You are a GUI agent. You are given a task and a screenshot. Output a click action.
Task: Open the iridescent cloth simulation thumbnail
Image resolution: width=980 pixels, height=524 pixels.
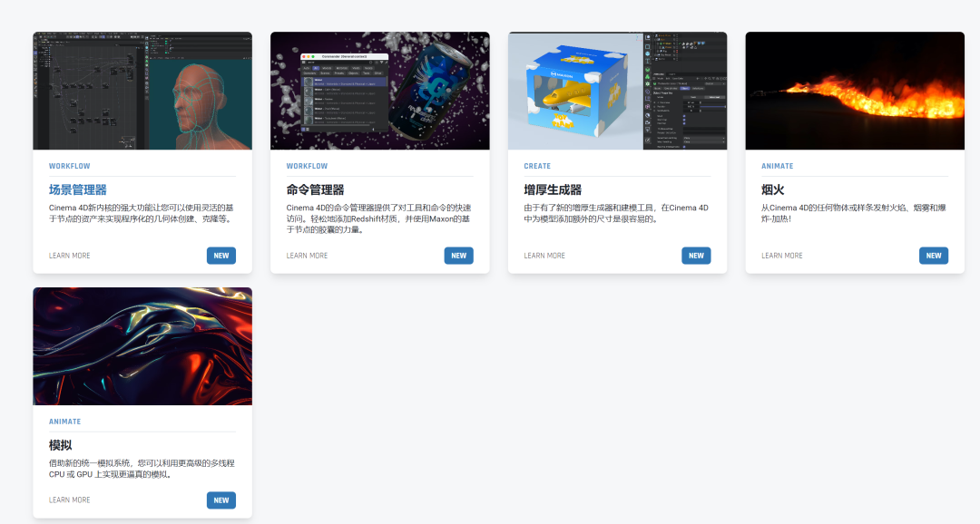pyautogui.click(x=142, y=346)
